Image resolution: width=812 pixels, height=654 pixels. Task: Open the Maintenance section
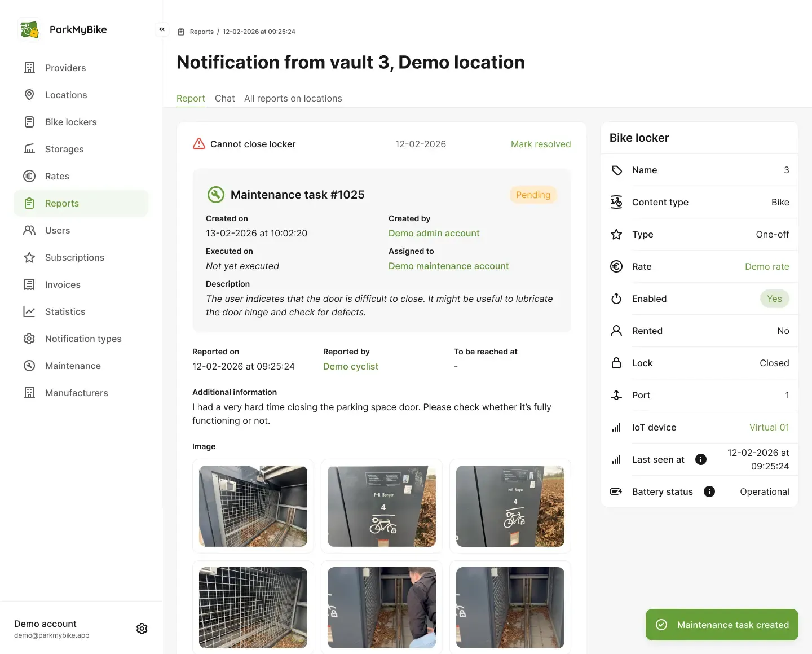pyautogui.click(x=73, y=366)
